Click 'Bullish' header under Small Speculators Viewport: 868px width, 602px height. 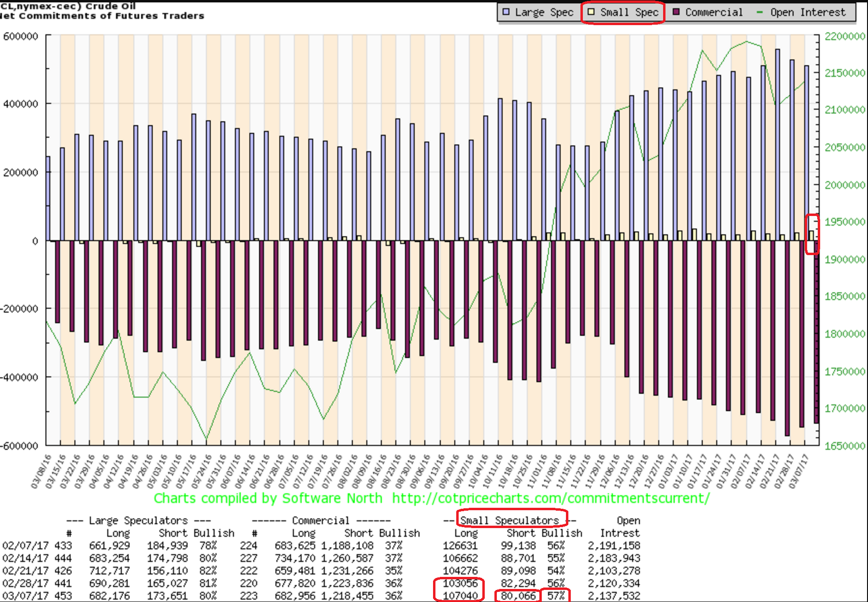(562, 533)
